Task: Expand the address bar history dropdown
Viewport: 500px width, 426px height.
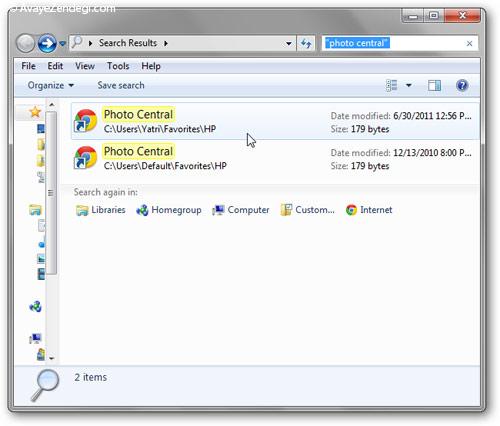Action: (289, 43)
